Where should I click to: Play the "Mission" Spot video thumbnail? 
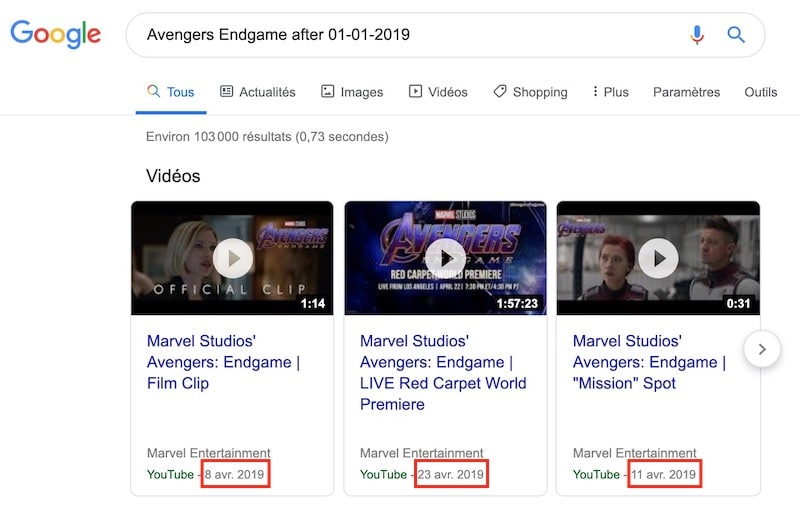(658, 258)
